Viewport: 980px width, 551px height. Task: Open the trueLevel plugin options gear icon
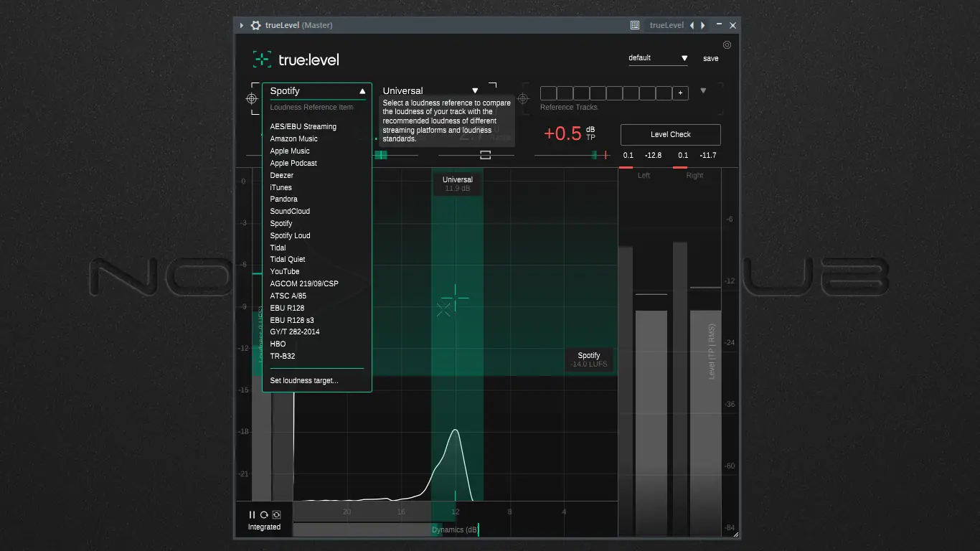point(255,25)
